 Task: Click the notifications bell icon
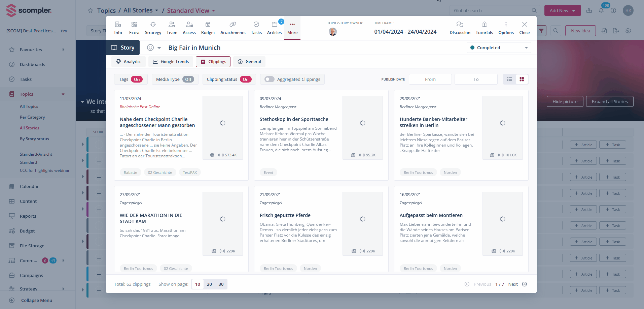[601, 10]
